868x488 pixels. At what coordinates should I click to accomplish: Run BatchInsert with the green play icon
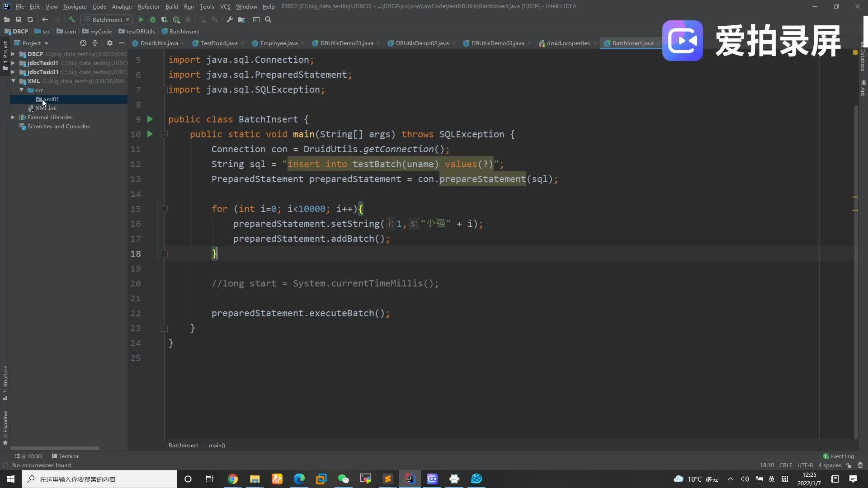point(141,19)
